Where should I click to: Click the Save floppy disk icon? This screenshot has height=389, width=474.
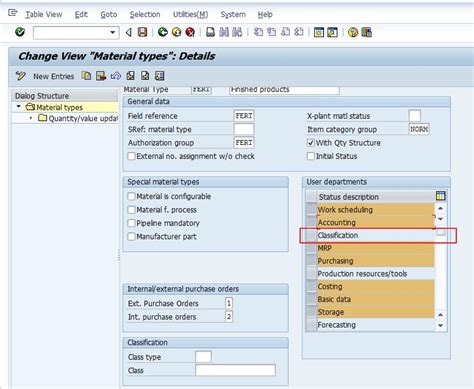pos(142,32)
